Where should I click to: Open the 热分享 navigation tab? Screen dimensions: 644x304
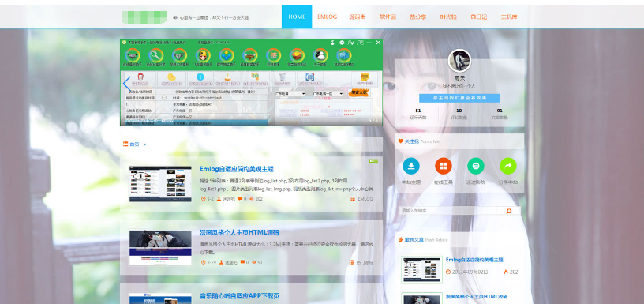(418, 17)
